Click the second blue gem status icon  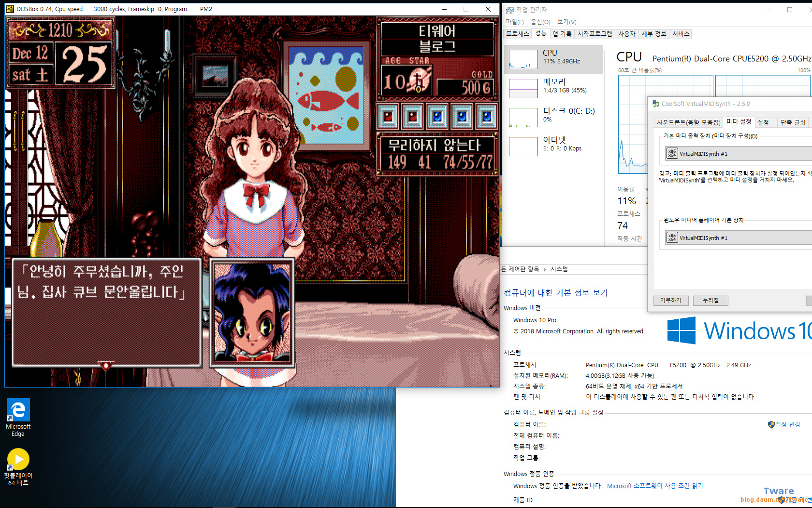coord(462,117)
